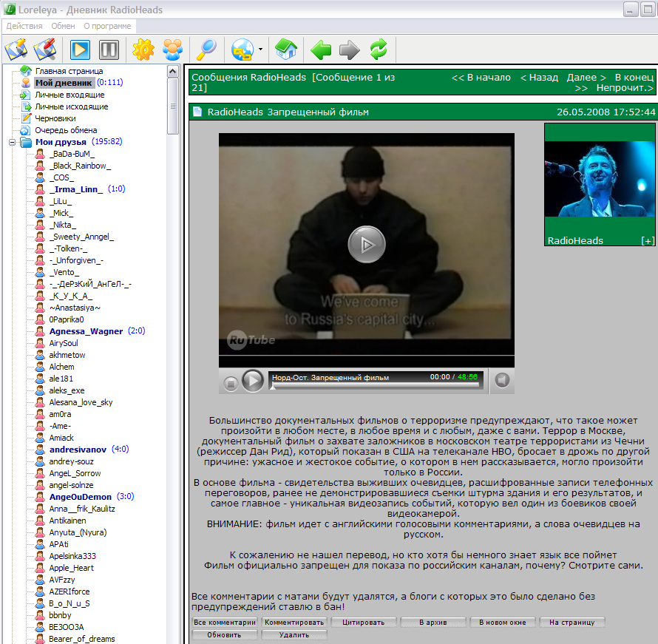Image resolution: width=658 pixels, height=644 pixels.
Task: Select friend _Irma_Linn_ in the list
Action: (76, 189)
